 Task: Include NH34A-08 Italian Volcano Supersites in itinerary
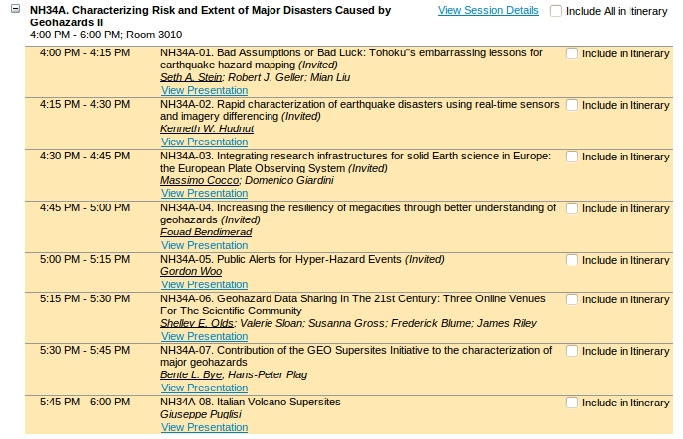(x=572, y=404)
